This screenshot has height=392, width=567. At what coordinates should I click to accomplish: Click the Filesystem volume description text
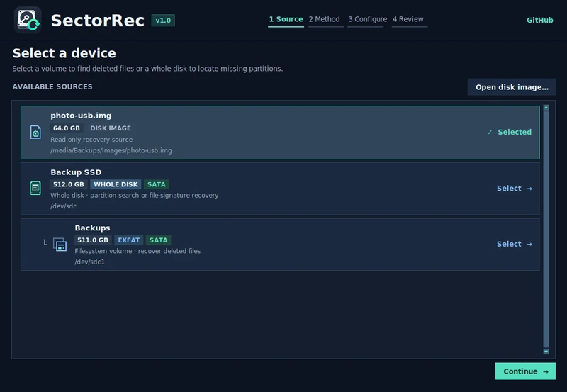click(137, 251)
